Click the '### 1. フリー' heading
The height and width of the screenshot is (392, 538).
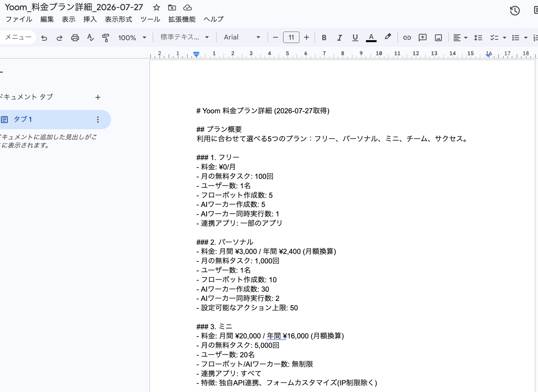pos(218,157)
